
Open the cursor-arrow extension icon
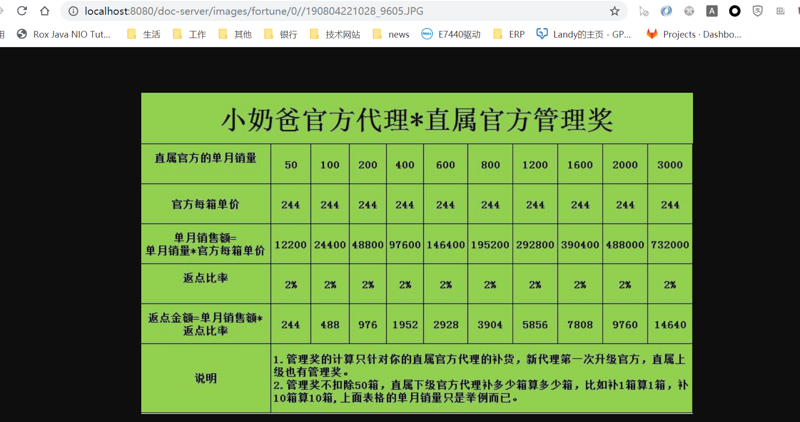tap(644, 11)
